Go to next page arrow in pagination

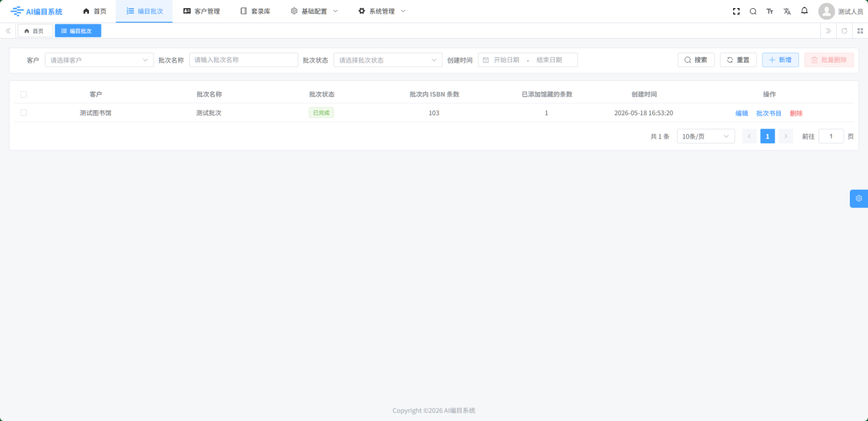(x=786, y=136)
